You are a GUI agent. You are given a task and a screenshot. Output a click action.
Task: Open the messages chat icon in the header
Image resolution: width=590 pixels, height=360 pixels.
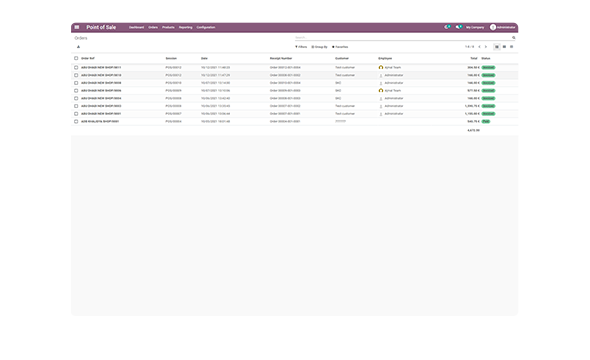coord(459,27)
